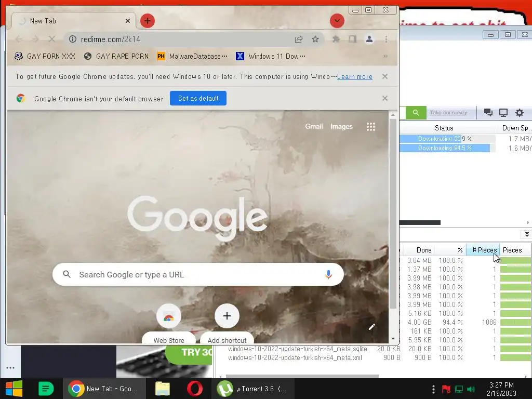
Task: Bookmark this tab with the star icon
Action: tap(315, 39)
